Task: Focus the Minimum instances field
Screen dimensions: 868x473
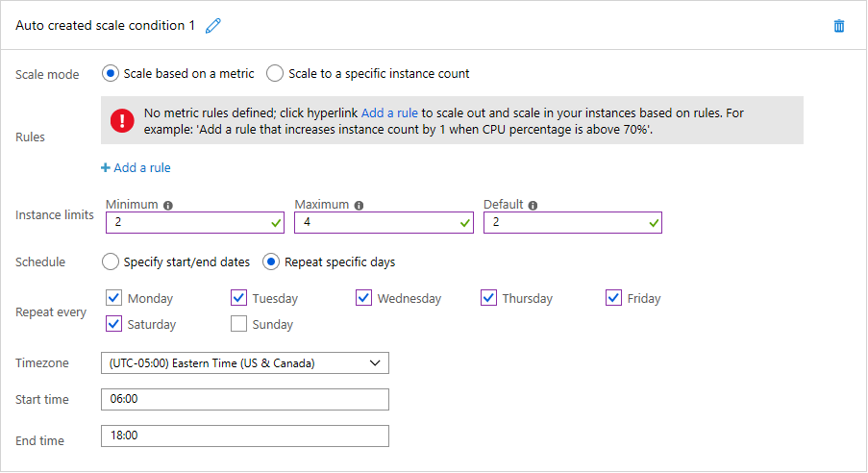Action: tap(195, 223)
